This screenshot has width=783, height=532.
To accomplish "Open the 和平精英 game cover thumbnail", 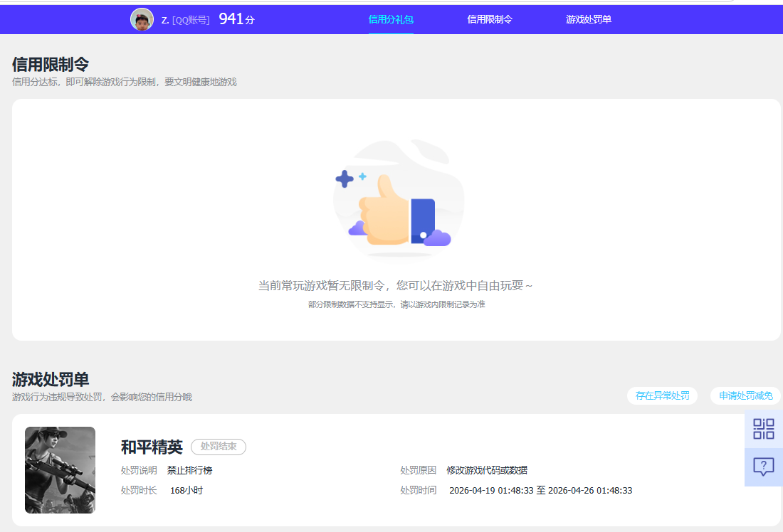I will [x=60, y=469].
